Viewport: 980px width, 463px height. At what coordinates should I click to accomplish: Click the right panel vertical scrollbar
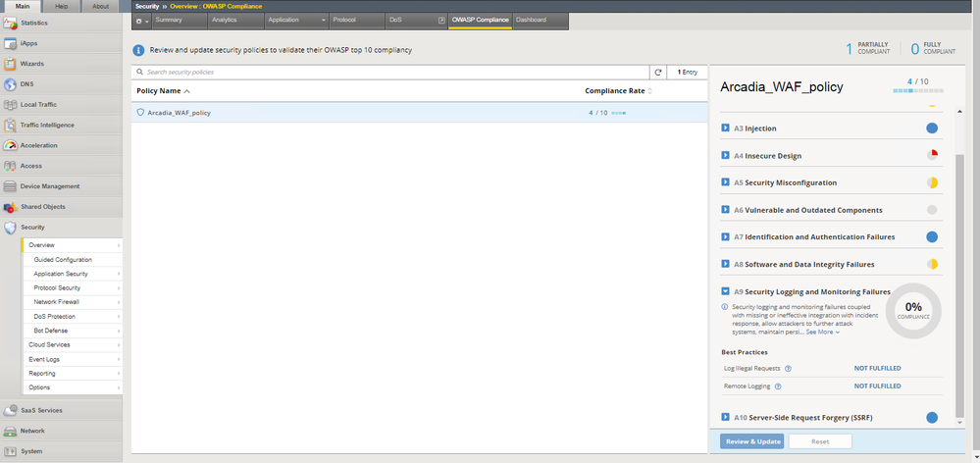pyautogui.click(x=960, y=284)
